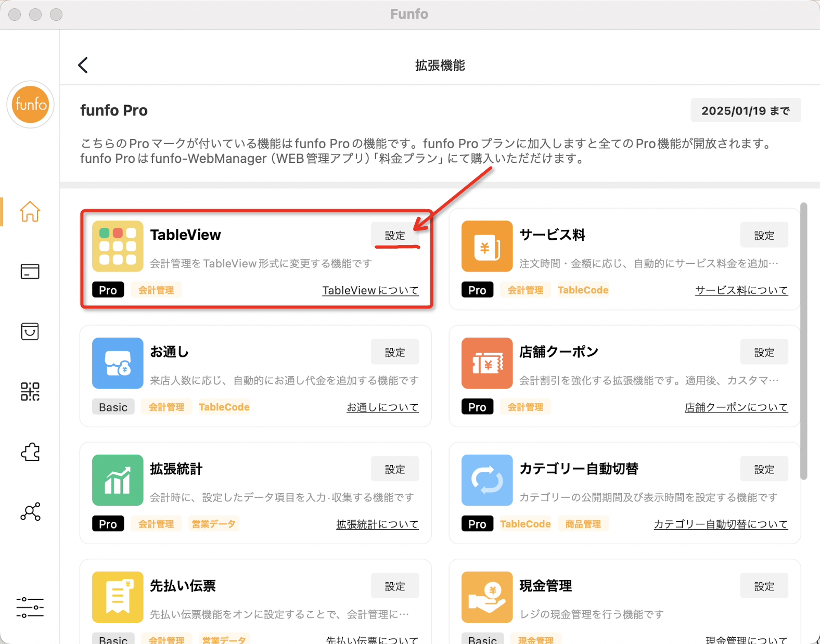Open 設定 for 先払い伝票

(x=395, y=586)
